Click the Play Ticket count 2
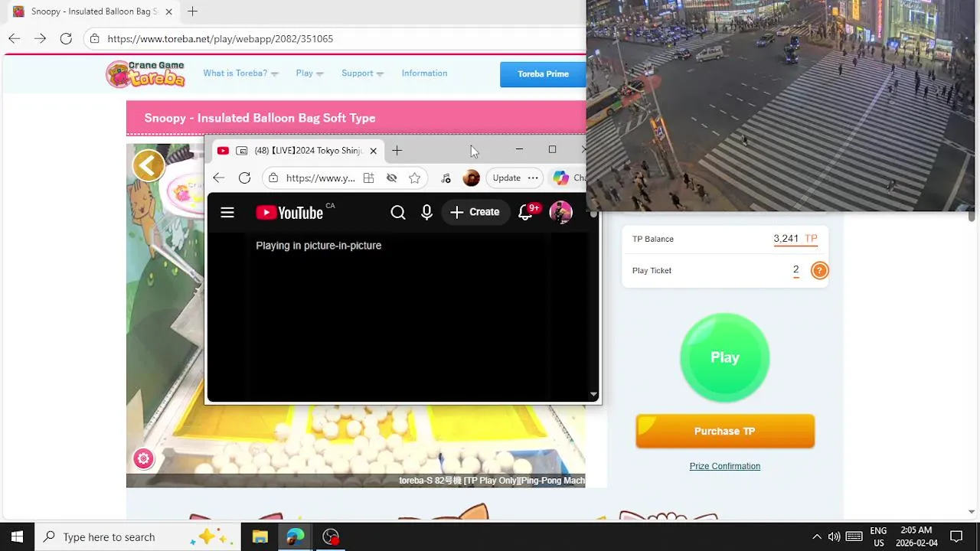 (x=796, y=270)
